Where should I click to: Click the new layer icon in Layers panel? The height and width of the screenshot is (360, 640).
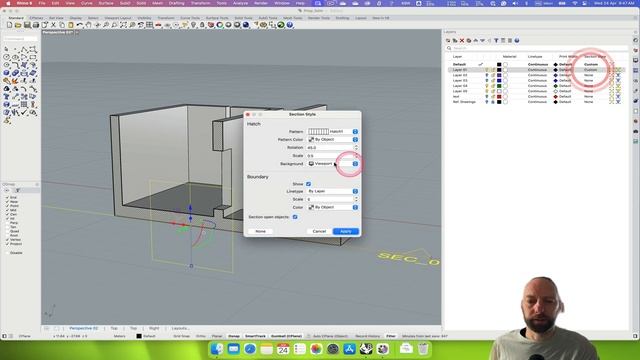448,40
